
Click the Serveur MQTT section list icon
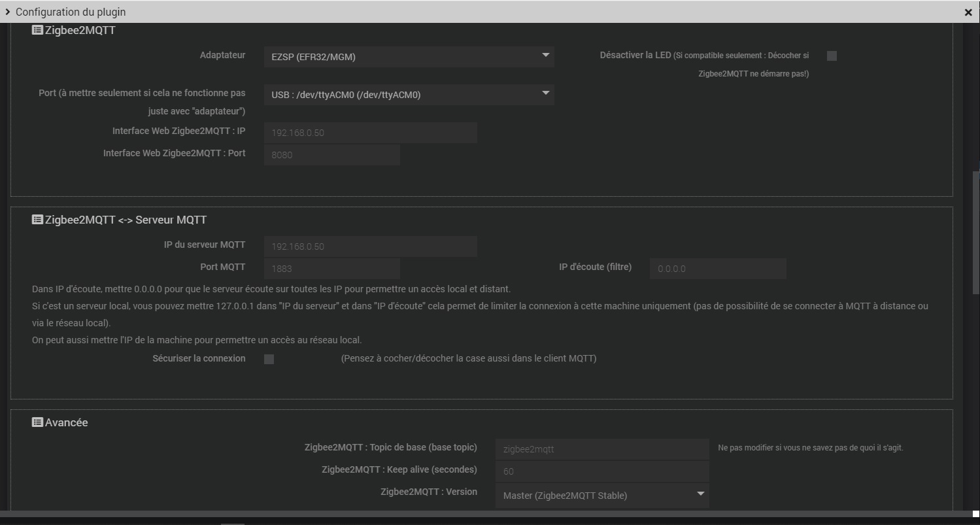37,220
